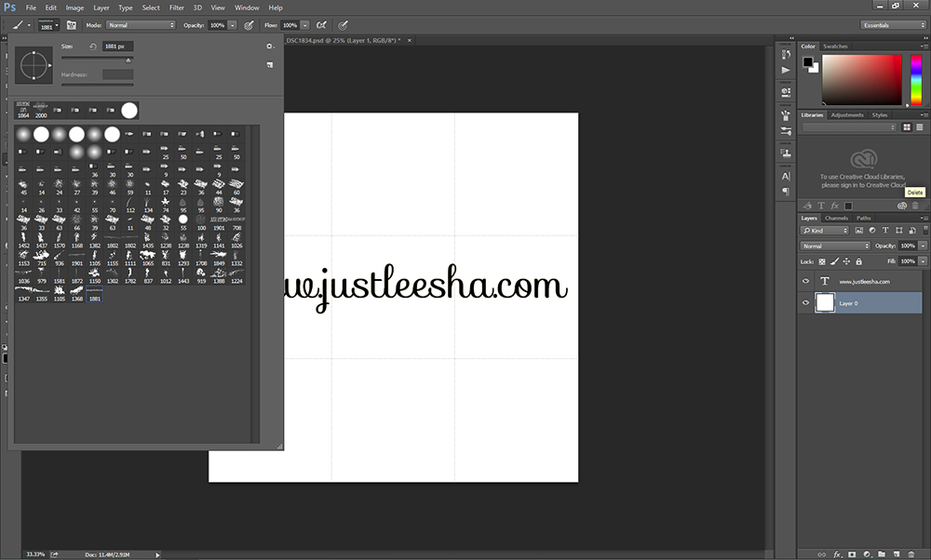
Task: Click the hue spectrum strip
Action: (916, 80)
